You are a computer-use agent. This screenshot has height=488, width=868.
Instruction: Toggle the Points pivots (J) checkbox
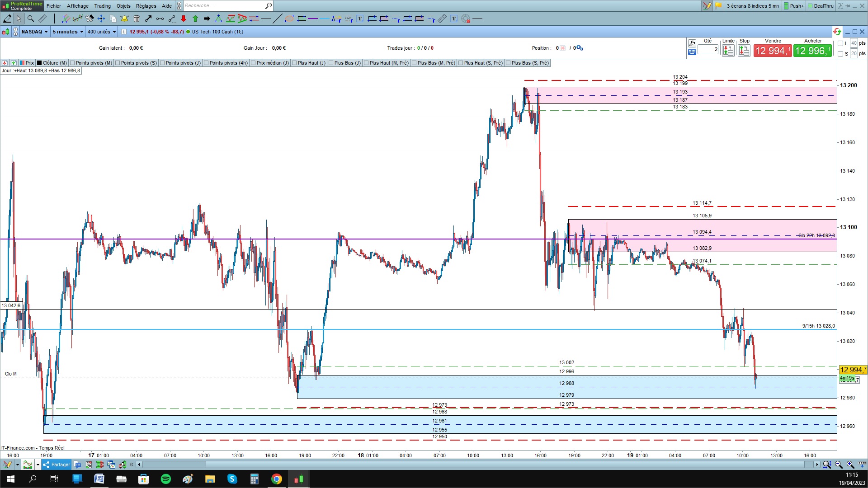point(163,63)
